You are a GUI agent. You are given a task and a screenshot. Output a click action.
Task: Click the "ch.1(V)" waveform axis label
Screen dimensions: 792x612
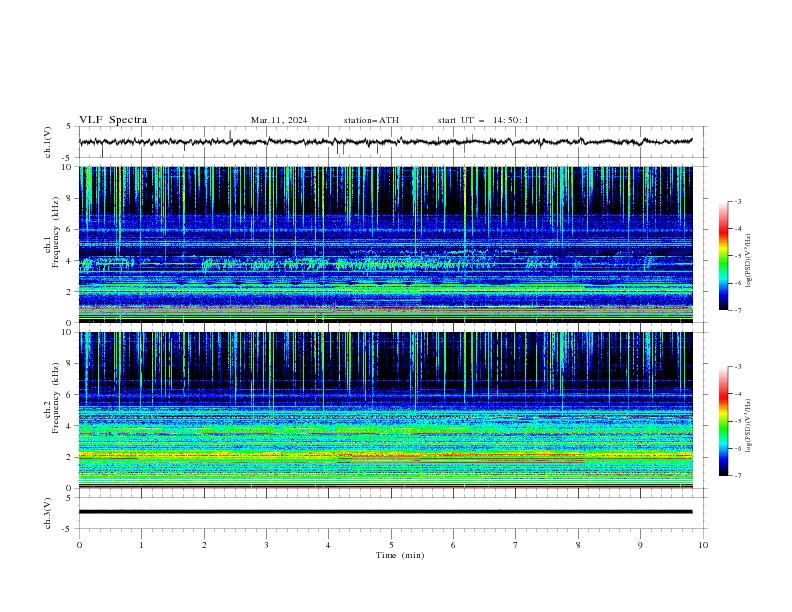(x=48, y=142)
